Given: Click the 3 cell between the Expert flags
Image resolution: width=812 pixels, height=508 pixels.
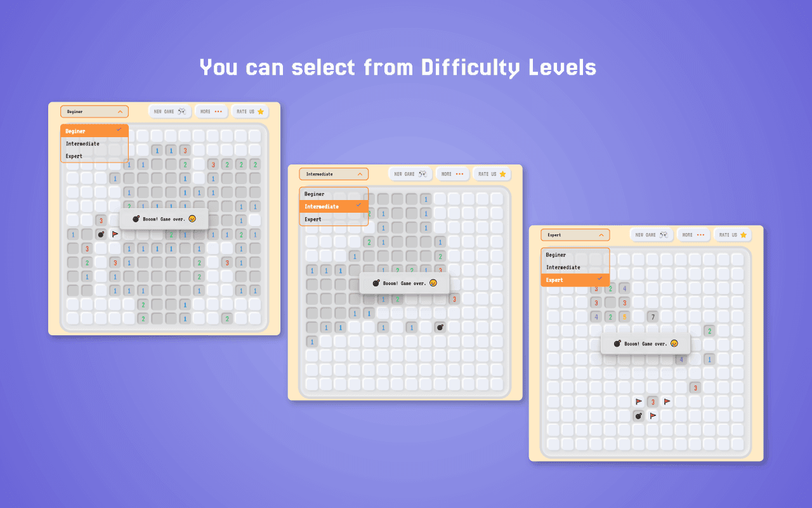Looking at the screenshot, I should click(653, 401).
